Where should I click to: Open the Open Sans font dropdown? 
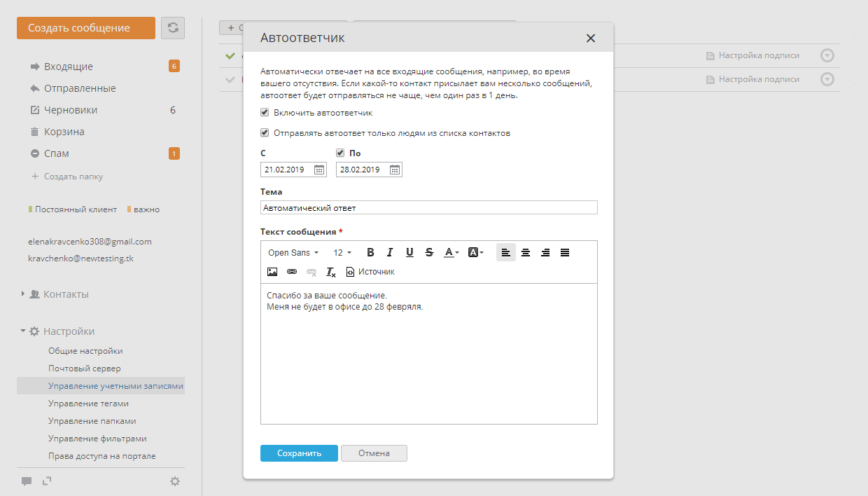[293, 252]
